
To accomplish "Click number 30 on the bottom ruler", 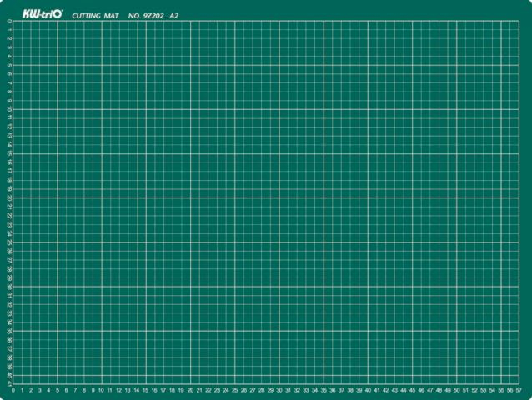I will [279, 390].
